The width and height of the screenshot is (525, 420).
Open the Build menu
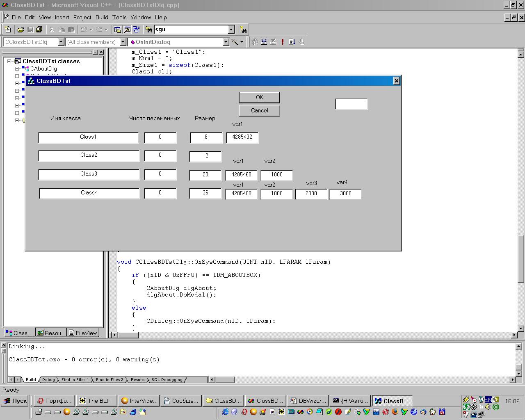pos(102,17)
